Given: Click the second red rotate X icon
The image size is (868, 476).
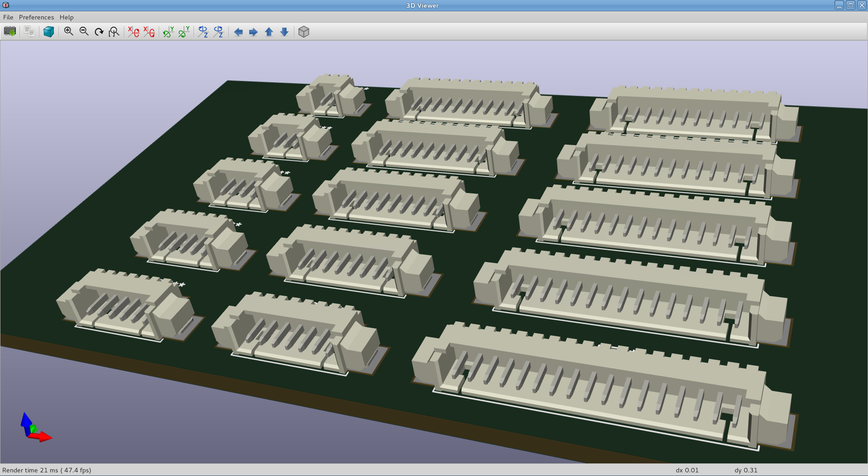Looking at the screenshot, I should [x=149, y=32].
